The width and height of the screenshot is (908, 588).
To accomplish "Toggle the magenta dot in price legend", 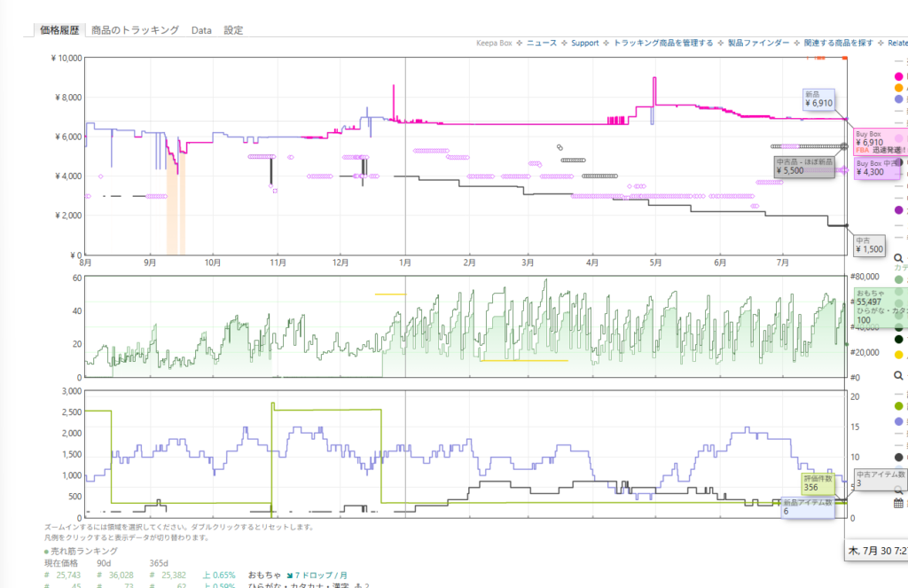I will (x=899, y=76).
